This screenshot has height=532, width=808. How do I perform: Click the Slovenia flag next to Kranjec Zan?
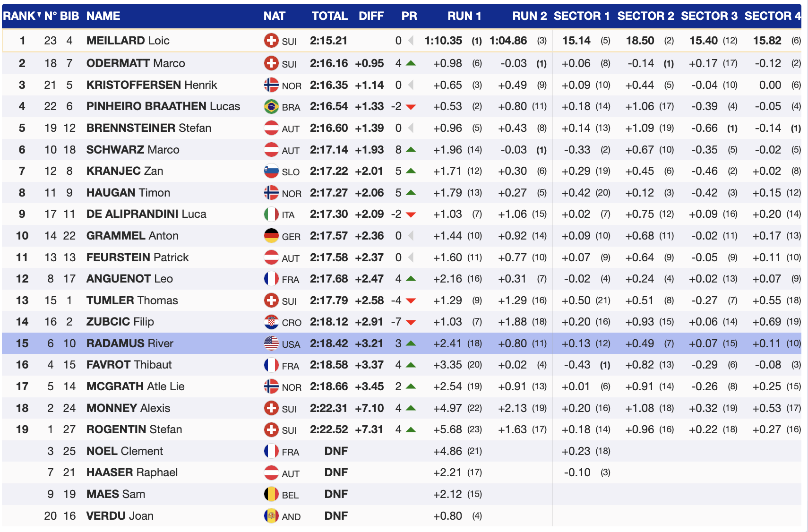[x=271, y=171]
